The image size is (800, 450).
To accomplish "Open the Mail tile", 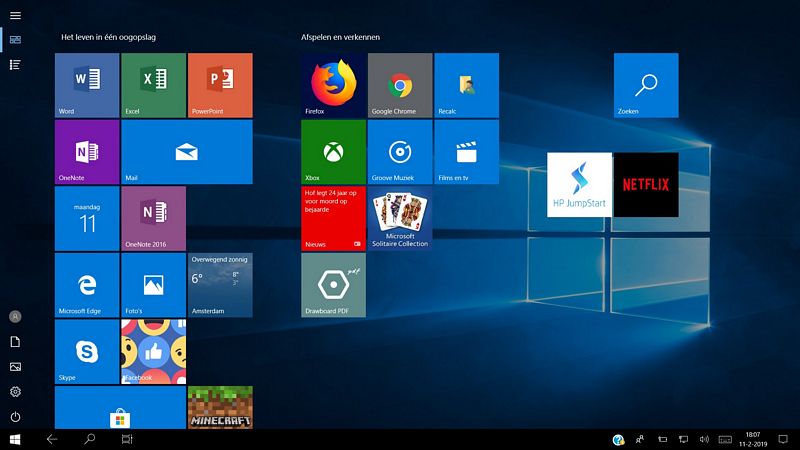I will 187,152.
